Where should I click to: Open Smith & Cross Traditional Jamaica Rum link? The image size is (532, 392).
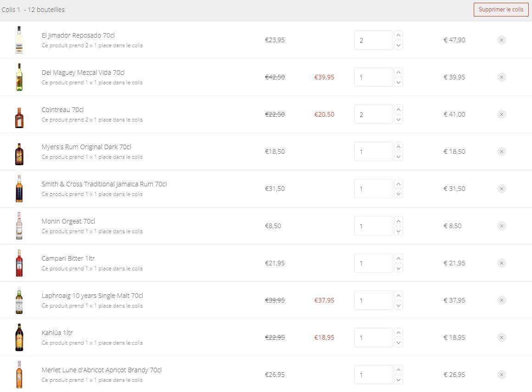pos(104,184)
